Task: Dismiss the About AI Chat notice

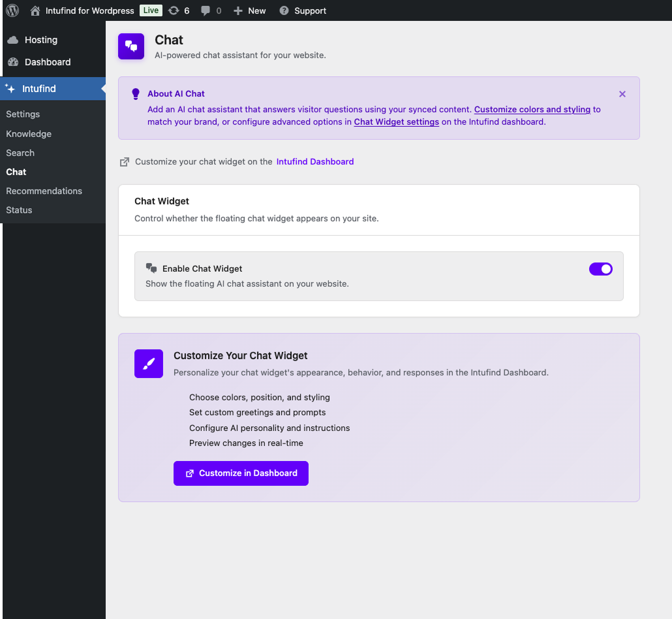Action: [x=622, y=94]
